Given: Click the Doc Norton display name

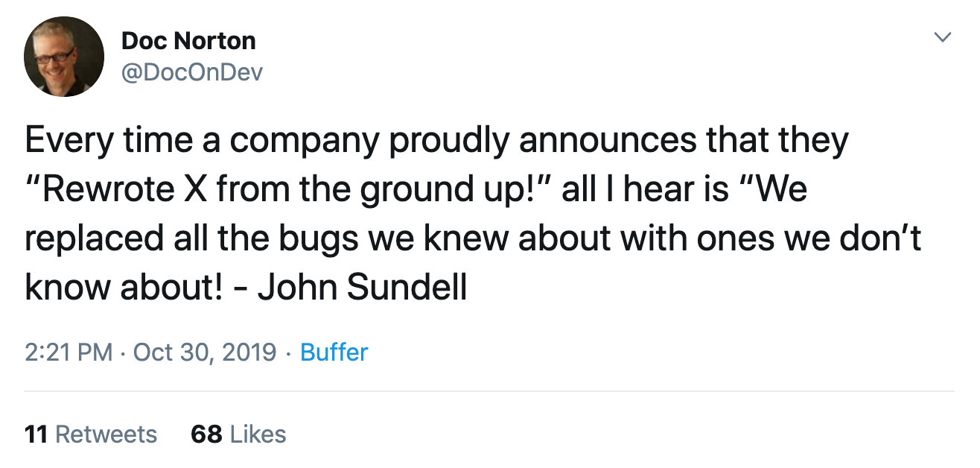Looking at the screenshot, I should 188,41.
